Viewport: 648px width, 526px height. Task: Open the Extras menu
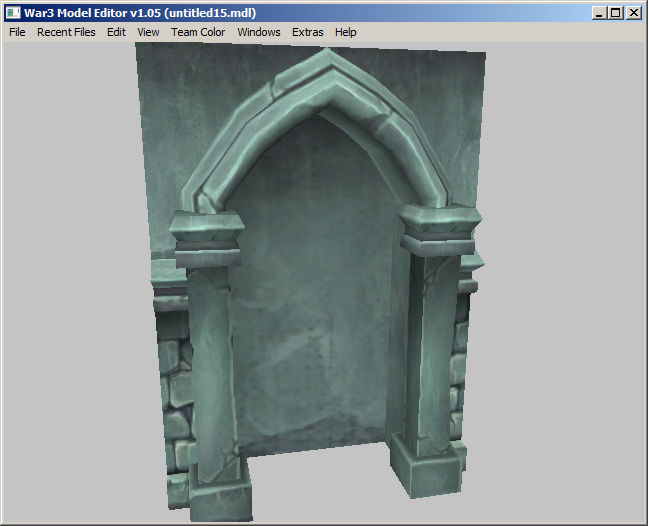[307, 32]
